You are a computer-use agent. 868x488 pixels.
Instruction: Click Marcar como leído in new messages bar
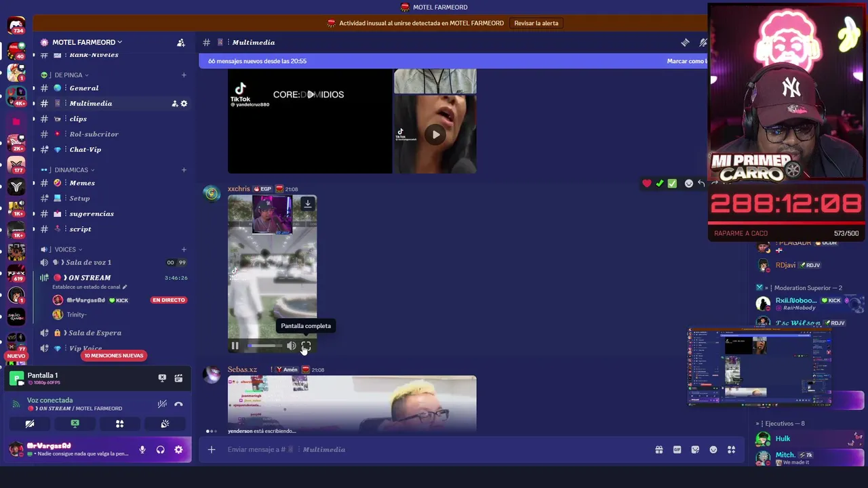(686, 61)
